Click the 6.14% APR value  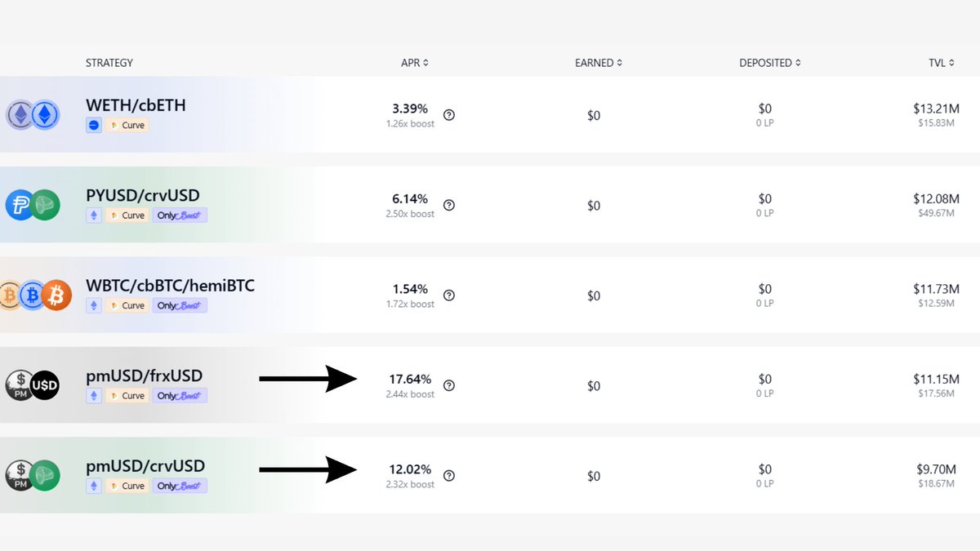(410, 198)
